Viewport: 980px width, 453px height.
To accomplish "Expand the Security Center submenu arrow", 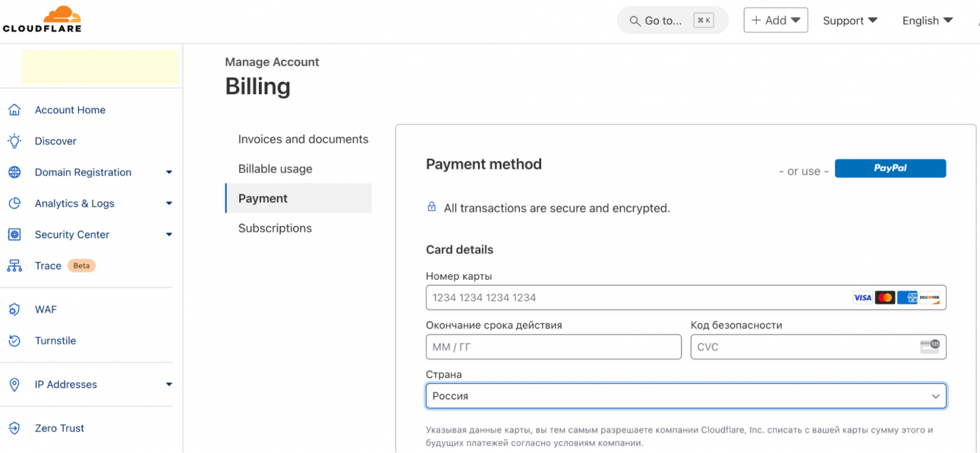I will (x=169, y=235).
